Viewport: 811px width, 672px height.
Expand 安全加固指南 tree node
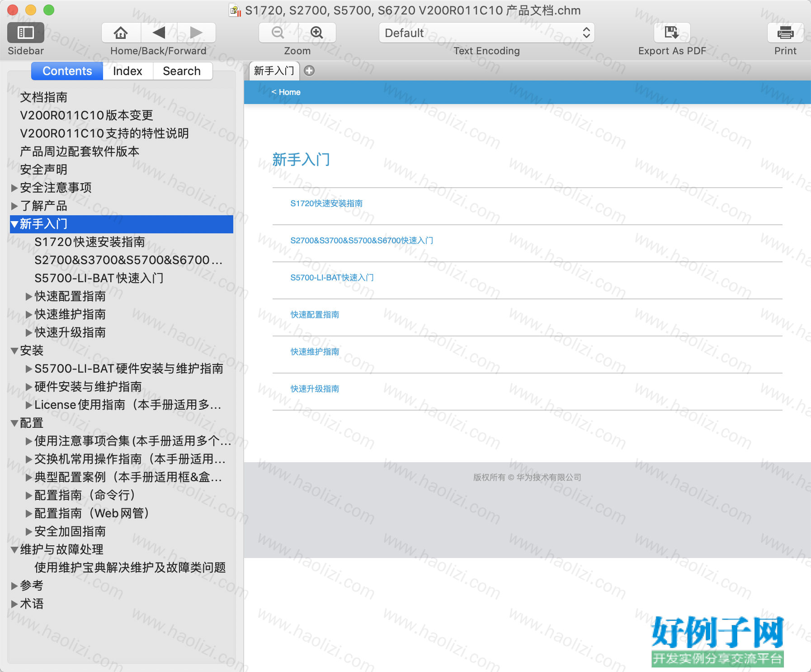pyautogui.click(x=29, y=531)
